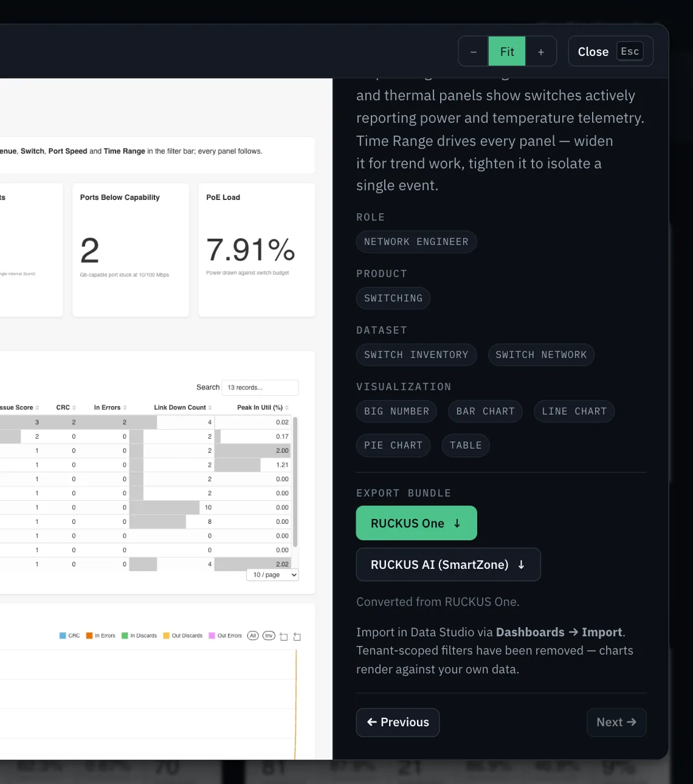Click the Link Down Count value 10
The height and width of the screenshot is (784, 693).
pos(208,507)
